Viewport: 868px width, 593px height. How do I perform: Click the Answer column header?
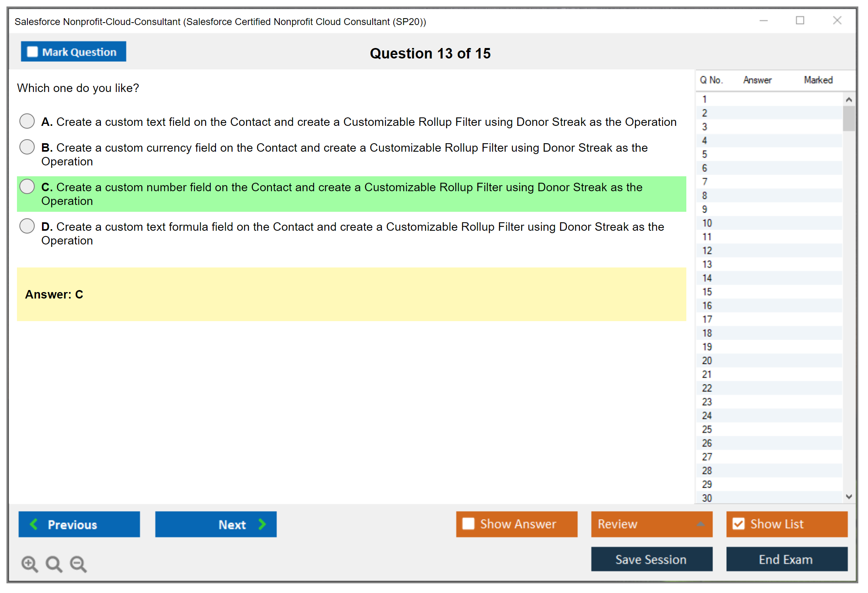click(x=757, y=80)
